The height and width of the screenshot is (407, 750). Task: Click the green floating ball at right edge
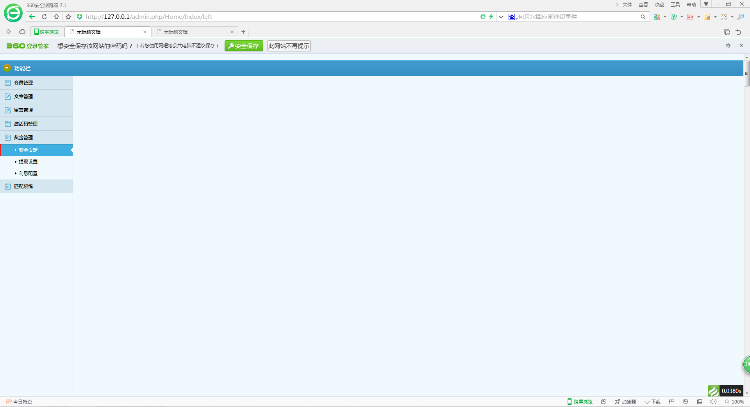click(x=746, y=364)
